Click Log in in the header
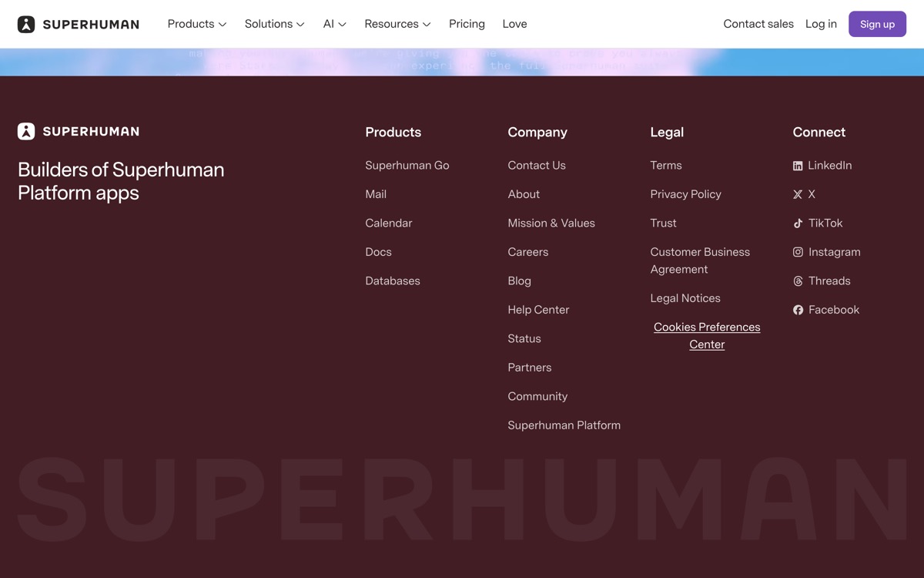924x578 pixels. (821, 24)
